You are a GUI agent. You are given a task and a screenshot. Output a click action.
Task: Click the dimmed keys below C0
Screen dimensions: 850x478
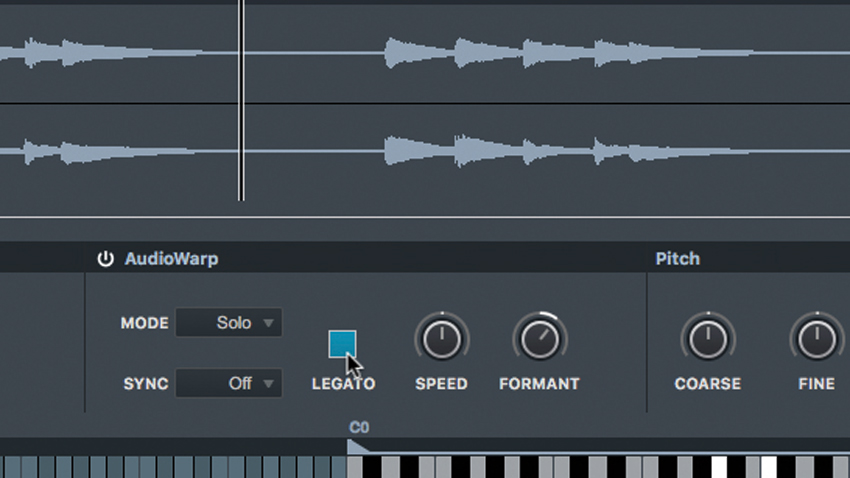click(173, 467)
